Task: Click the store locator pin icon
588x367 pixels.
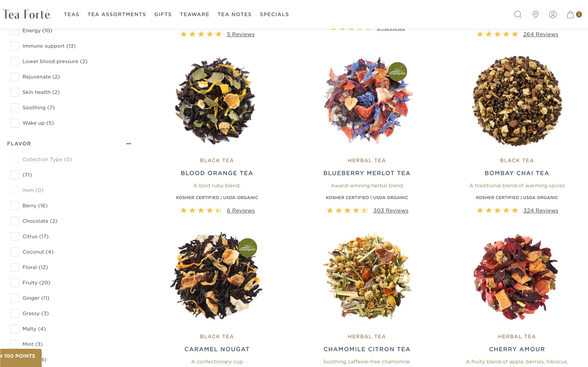Action: click(535, 14)
